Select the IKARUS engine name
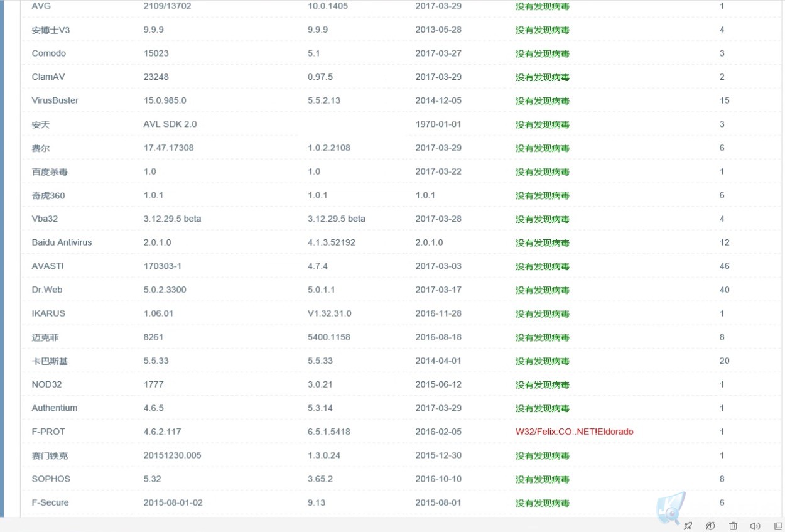 click(x=48, y=313)
